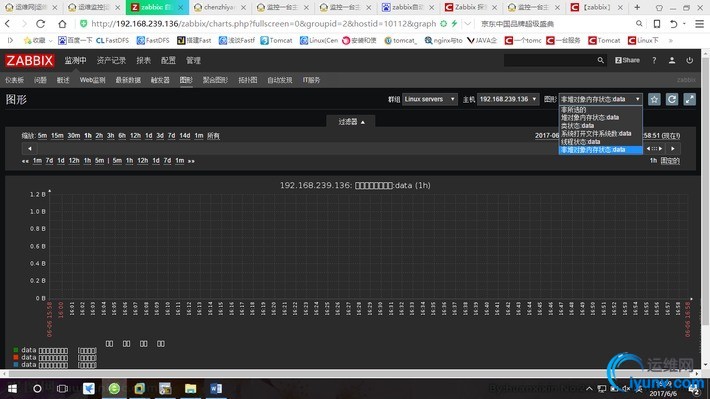The width and height of the screenshot is (710, 399).
Task: Collapse the 过滤器 filter expander
Action: [x=351, y=122]
